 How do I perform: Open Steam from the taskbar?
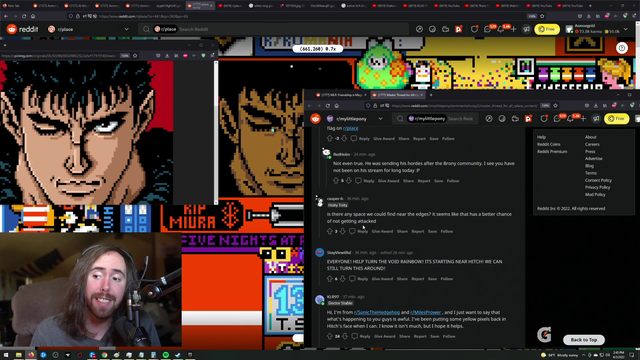coord(178,355)
